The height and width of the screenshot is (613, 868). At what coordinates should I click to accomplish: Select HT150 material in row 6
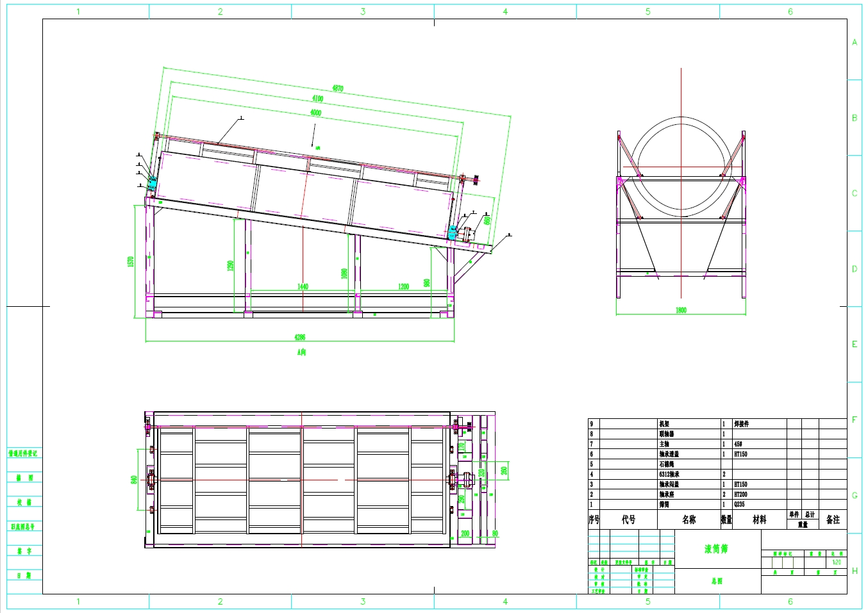740,454
